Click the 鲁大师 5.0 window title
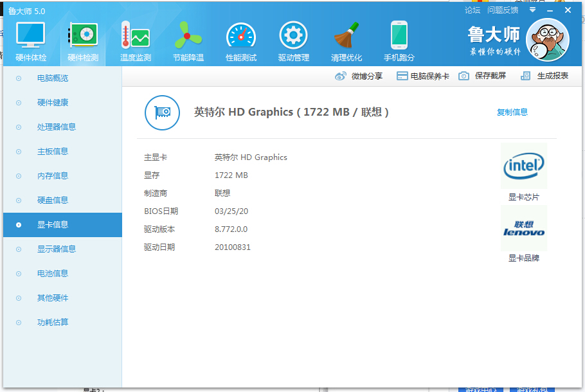585x392 pixels. click(26, 12)
